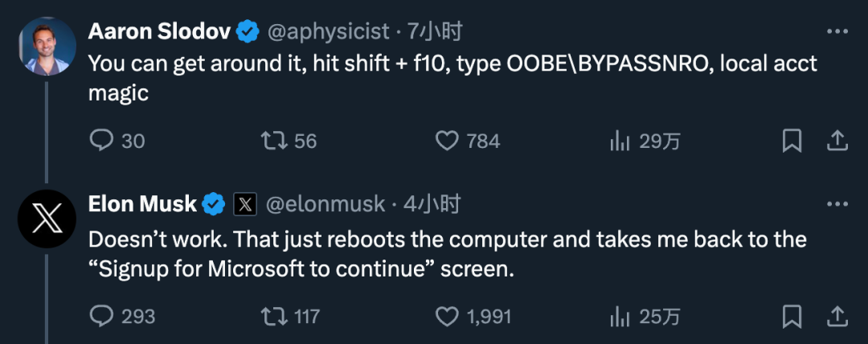Bookmark Elon Musk's tweet

pyautogui.click(x=792, y=316)
